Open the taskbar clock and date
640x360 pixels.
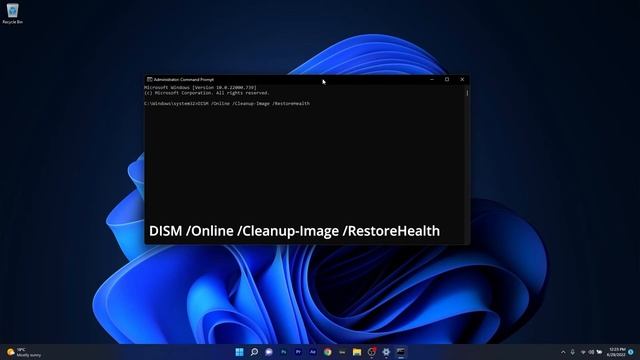617,352
